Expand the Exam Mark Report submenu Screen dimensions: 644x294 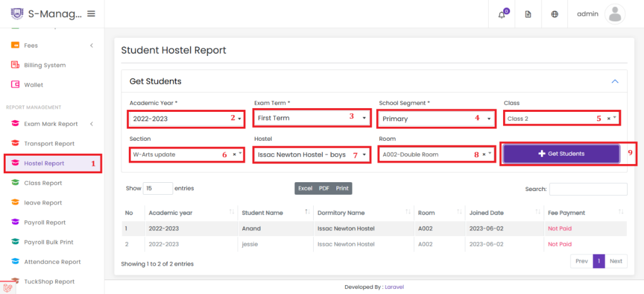tap(92, 124)
